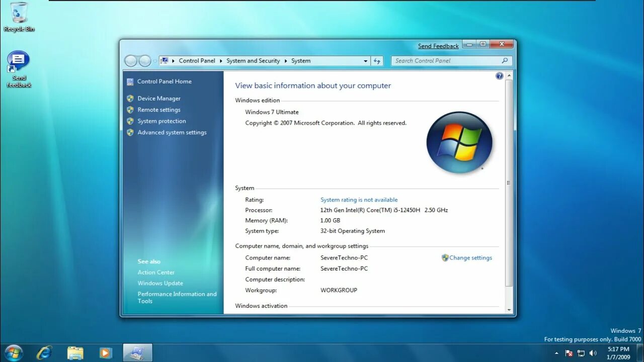
Task: Click the scrollbar up arrow
Action: 509,75
